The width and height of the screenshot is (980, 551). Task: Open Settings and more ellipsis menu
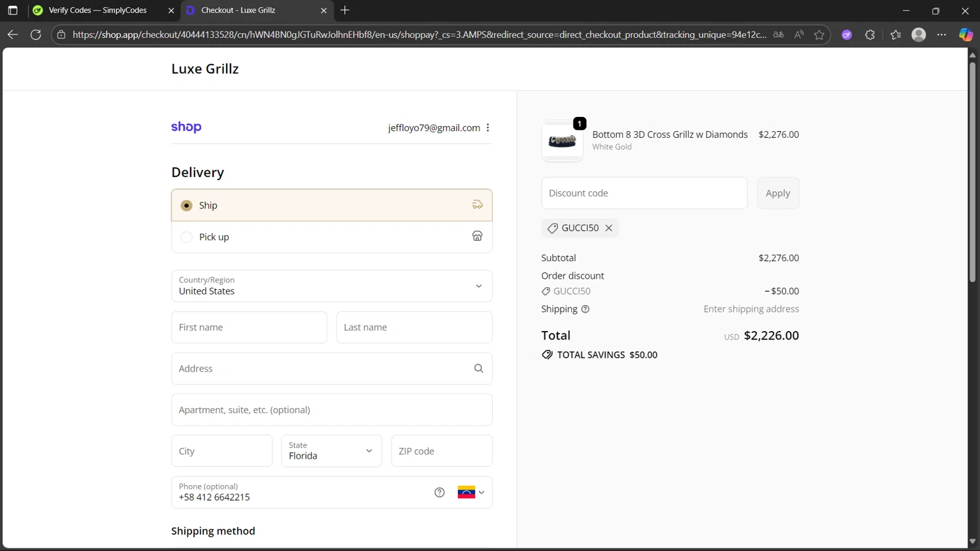click(941, 35)
